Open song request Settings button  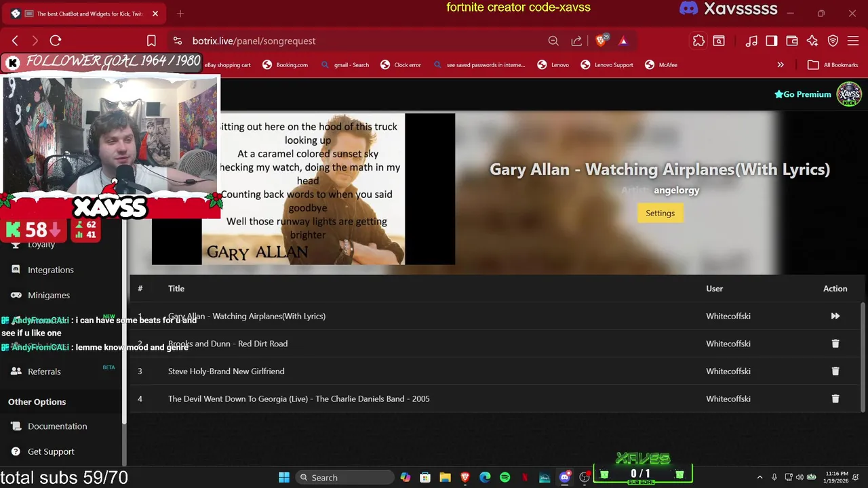pyautogui.click(x=660, y=213)
